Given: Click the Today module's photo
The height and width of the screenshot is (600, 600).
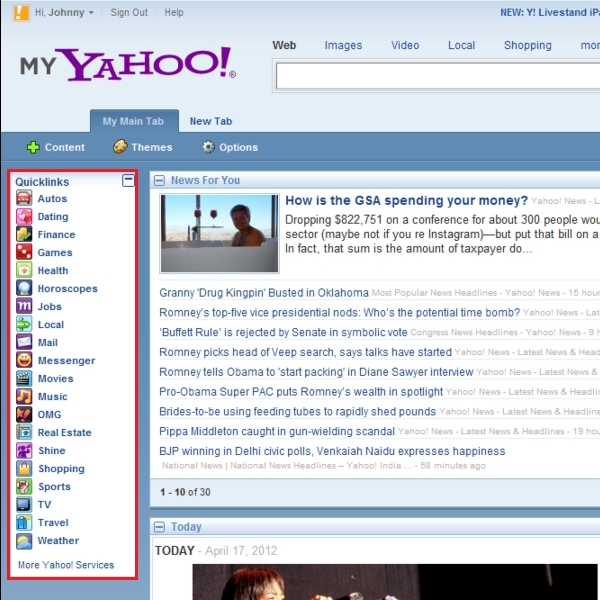Looking at the screenshot, I should click(x=396, y=582).
